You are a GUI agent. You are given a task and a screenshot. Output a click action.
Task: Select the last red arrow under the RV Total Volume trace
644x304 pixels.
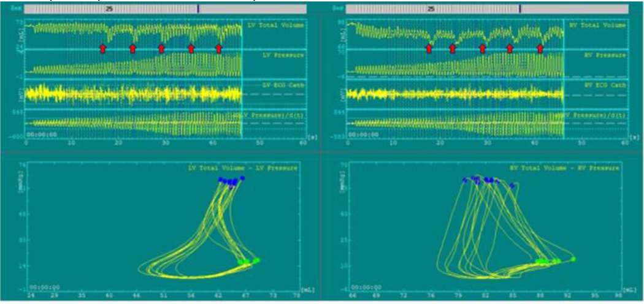[540, 49]
